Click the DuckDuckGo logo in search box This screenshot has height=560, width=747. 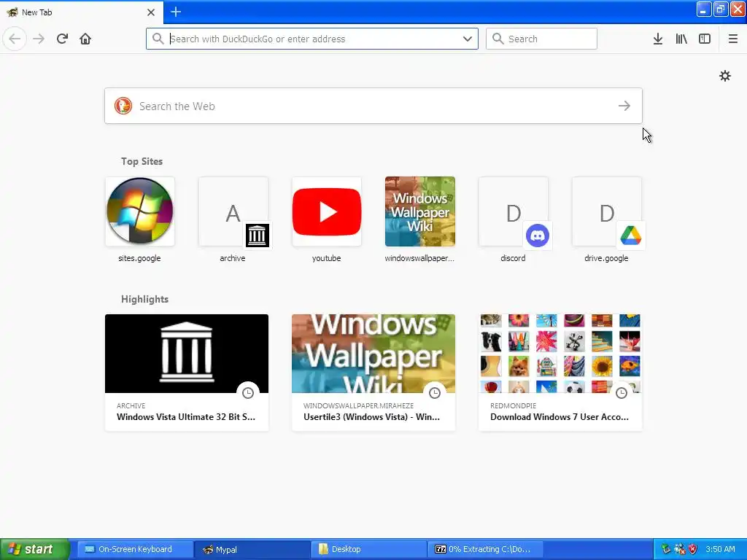[123, 106]
